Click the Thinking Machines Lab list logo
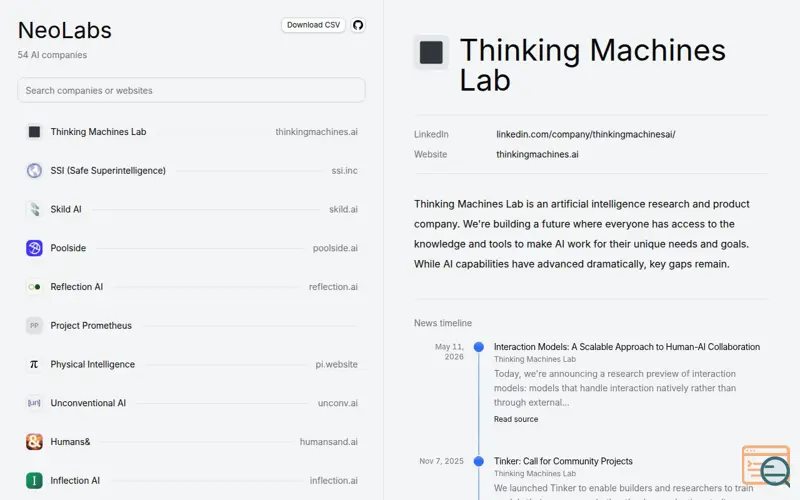800x500 pixels. coord(34,132)
